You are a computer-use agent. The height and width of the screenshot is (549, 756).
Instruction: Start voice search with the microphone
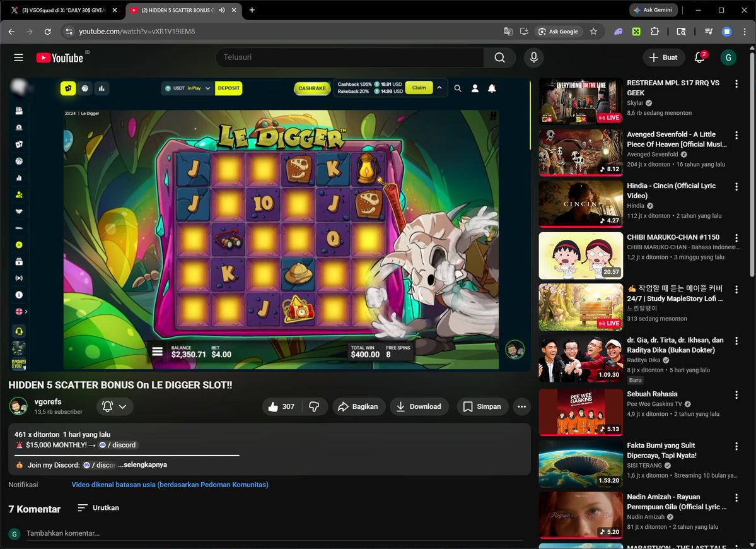533,57
